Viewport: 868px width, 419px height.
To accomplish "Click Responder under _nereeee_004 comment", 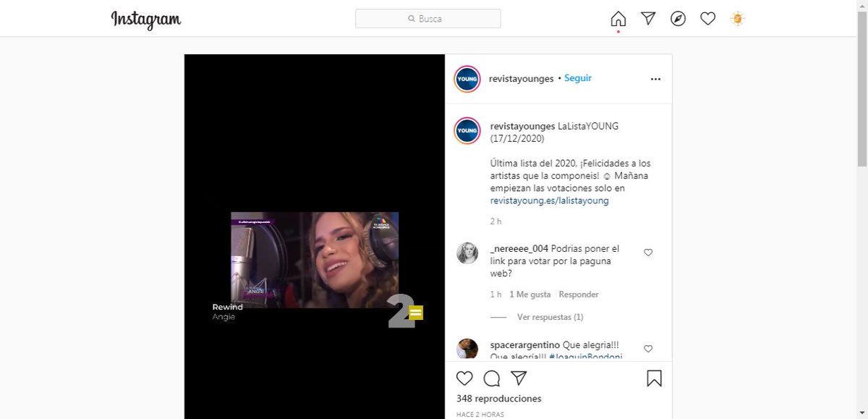I will point(579,295).
